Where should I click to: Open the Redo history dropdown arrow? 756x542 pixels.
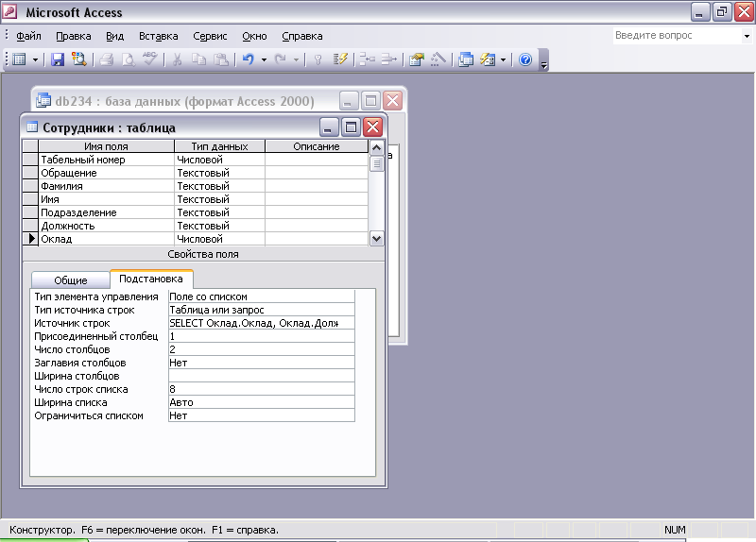(296, 59)
